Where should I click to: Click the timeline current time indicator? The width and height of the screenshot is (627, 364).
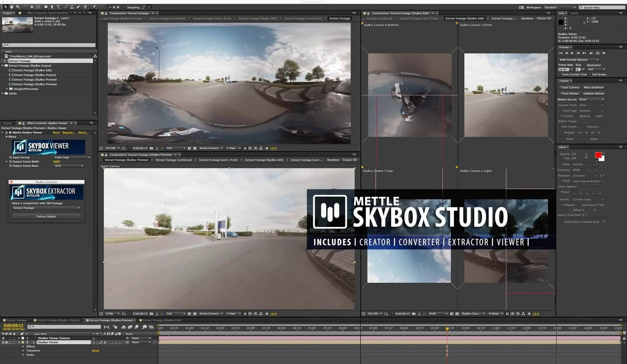(x=447, y=328)
